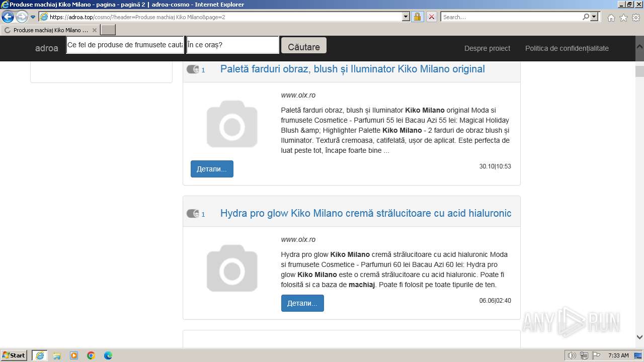Image resolution: width=644 pixels, height=362 pixels.
Task: Expand the address bar URL dropdown
Action: click(x=406, y=17)
